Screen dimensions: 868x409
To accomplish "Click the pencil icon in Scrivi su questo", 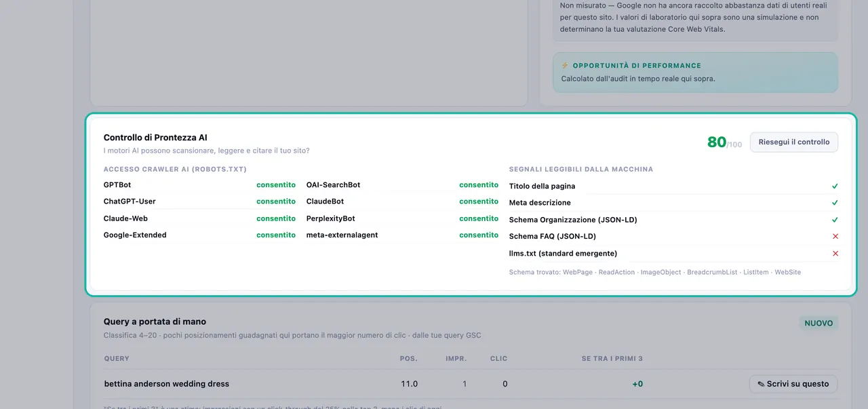I will pos(761,384).
